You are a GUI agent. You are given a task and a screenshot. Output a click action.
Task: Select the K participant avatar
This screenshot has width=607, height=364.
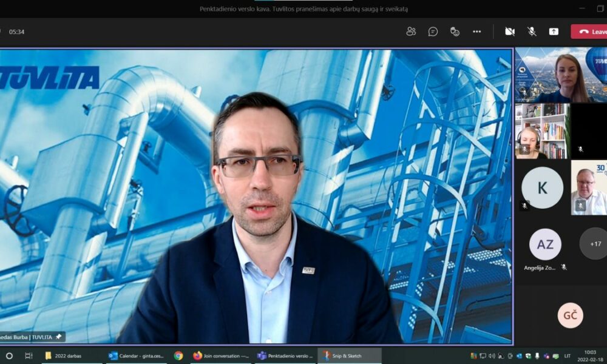click(x=542, y=187)
